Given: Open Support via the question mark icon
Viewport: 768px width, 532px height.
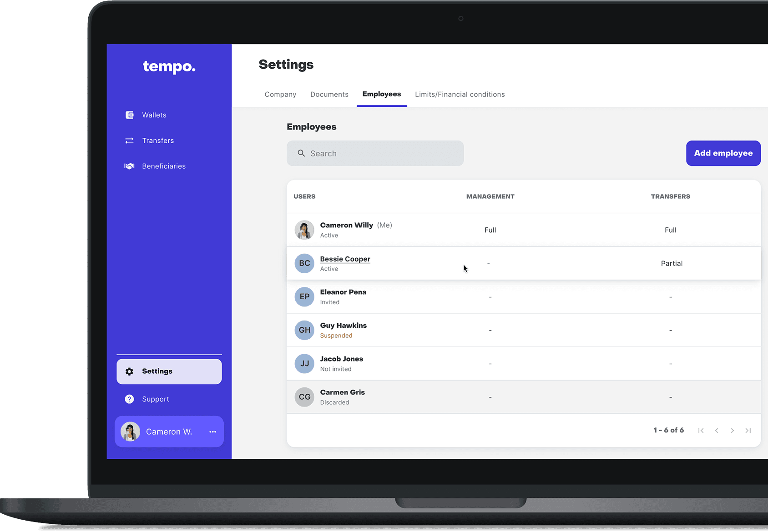Looking at the screenshot, I should [x=130, y=399].
